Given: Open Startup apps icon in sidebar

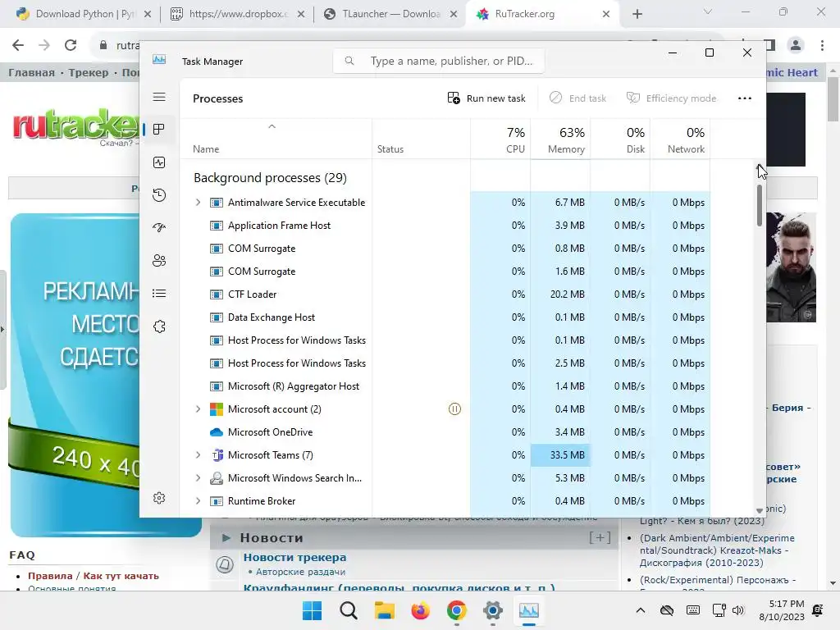Looking at the screenshot, I should (159, 228).
